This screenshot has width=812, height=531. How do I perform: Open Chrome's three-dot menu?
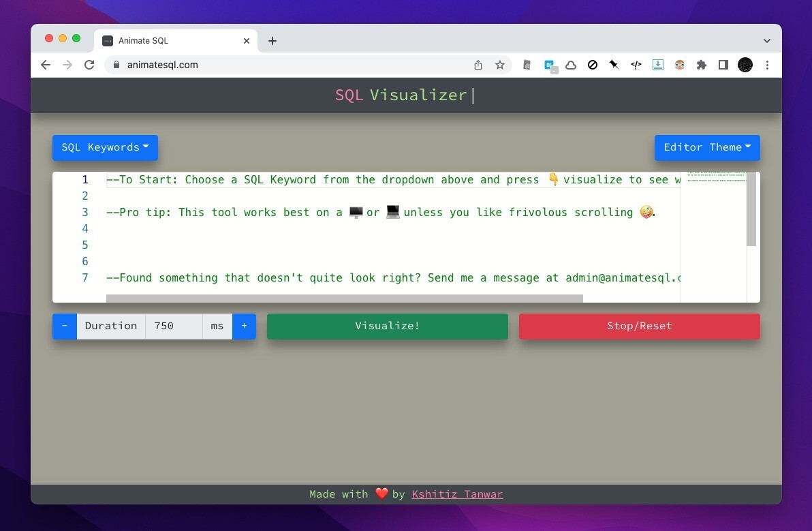[768, 65]
